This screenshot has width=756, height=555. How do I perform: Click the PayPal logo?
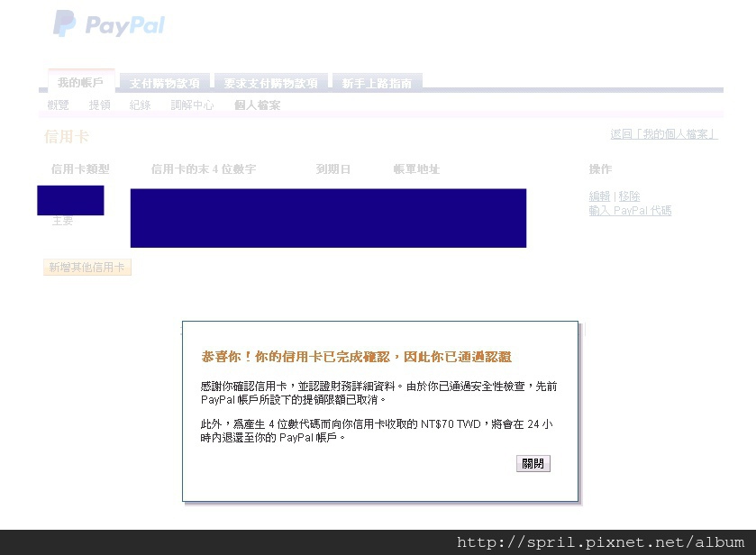pyautogui.click(x=109, y=24)
